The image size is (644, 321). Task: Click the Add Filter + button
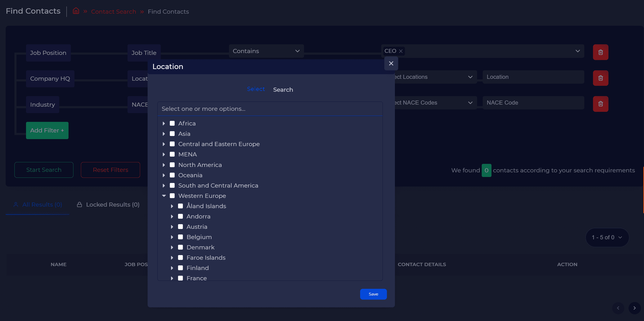click(x=47, y=130)
